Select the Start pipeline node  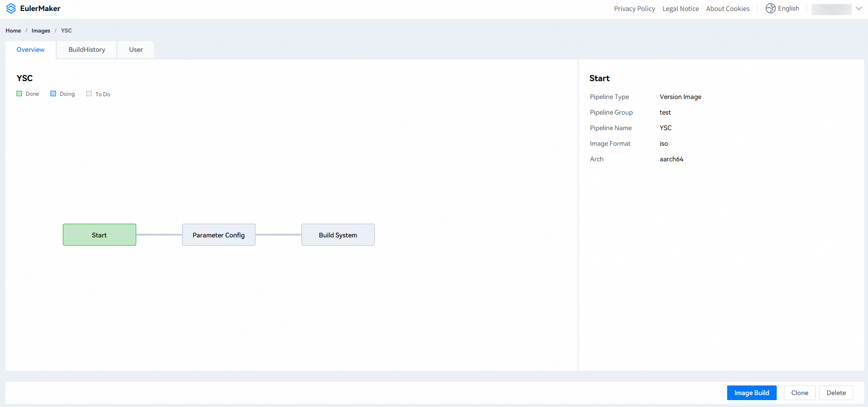click(x=100, y=235)
